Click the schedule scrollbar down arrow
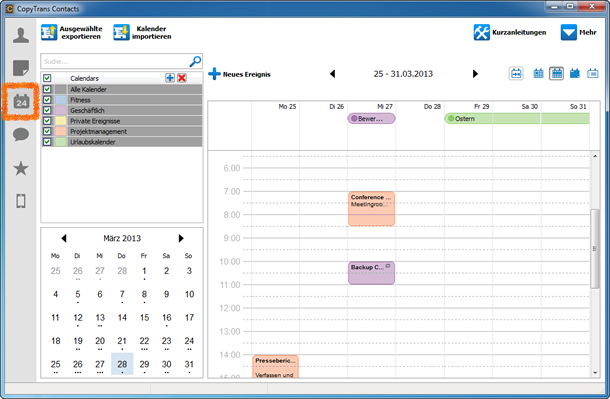The height and width of the screenshot is (399, 610). coord(595,373)
